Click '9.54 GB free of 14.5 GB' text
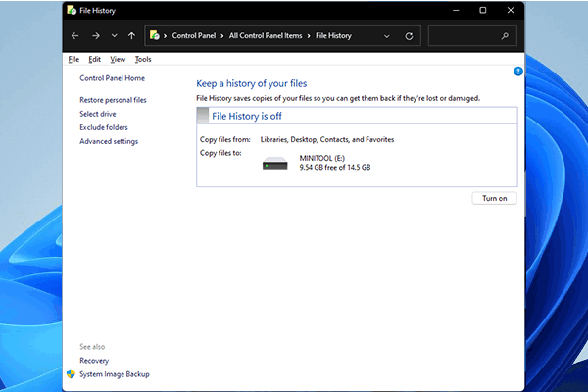Screen dimensions: 588x392 pos(335,168)
